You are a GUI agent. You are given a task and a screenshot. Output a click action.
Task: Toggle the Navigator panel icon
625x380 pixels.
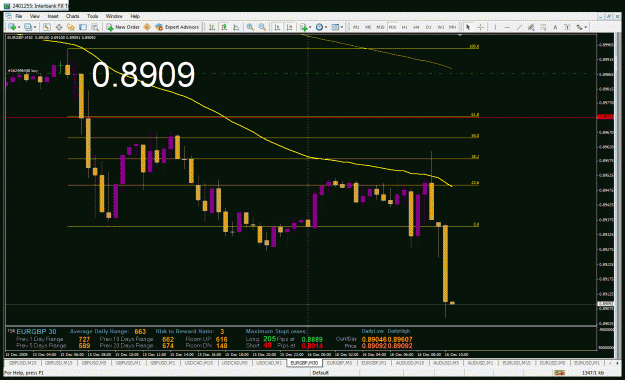click(x=71, y=27)
